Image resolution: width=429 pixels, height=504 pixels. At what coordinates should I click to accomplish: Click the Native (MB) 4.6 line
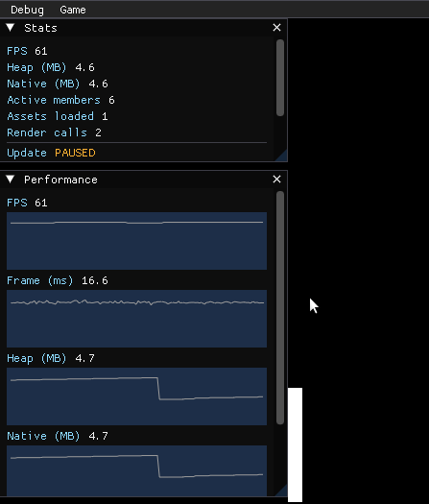pyautogui.click(x=58, y=84)
